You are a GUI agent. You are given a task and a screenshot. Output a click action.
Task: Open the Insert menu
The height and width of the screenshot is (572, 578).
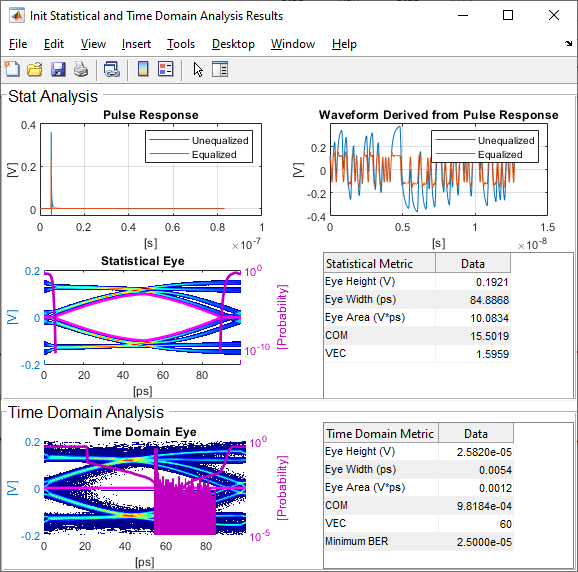click(136, 44)
